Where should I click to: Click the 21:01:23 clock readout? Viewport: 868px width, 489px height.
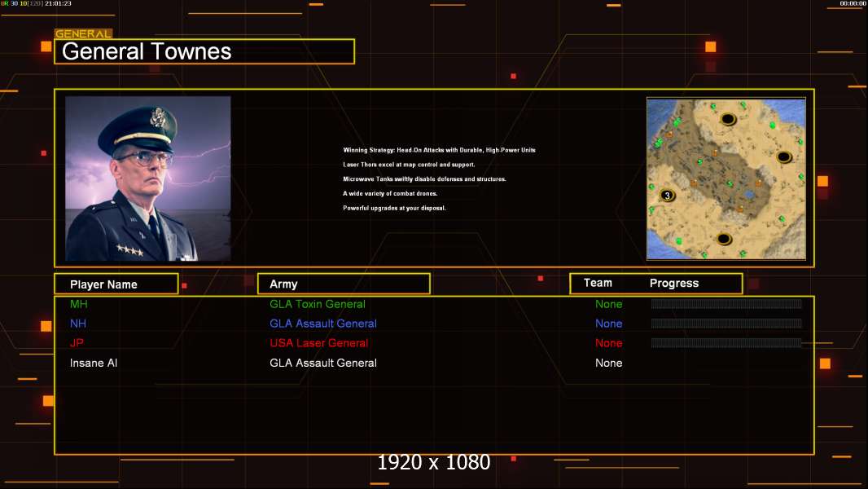pos(58,3)
